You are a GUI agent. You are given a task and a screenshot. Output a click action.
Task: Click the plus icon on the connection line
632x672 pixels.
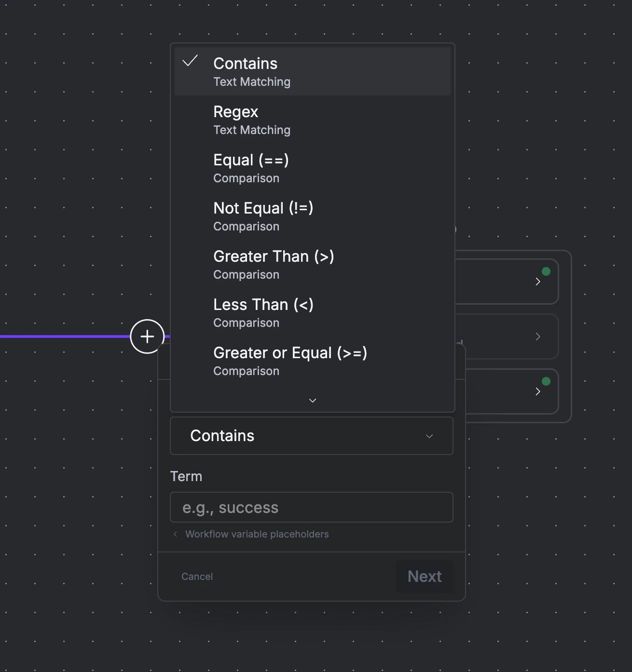tap(147, 336)
